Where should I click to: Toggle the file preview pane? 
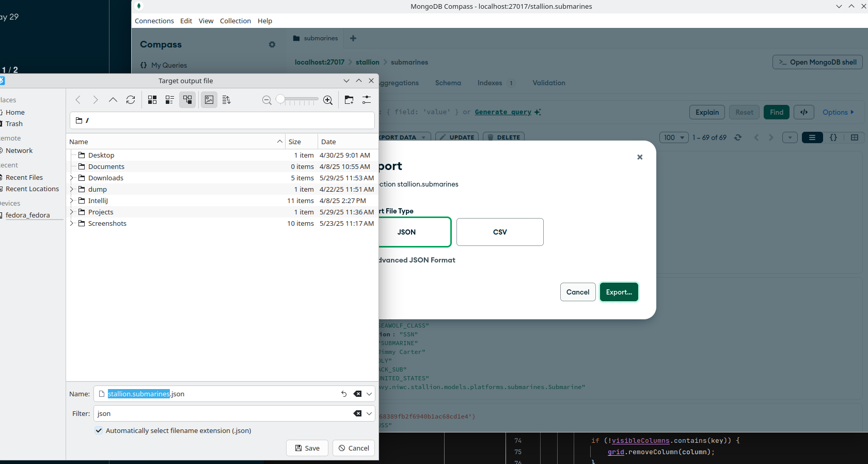209,100
